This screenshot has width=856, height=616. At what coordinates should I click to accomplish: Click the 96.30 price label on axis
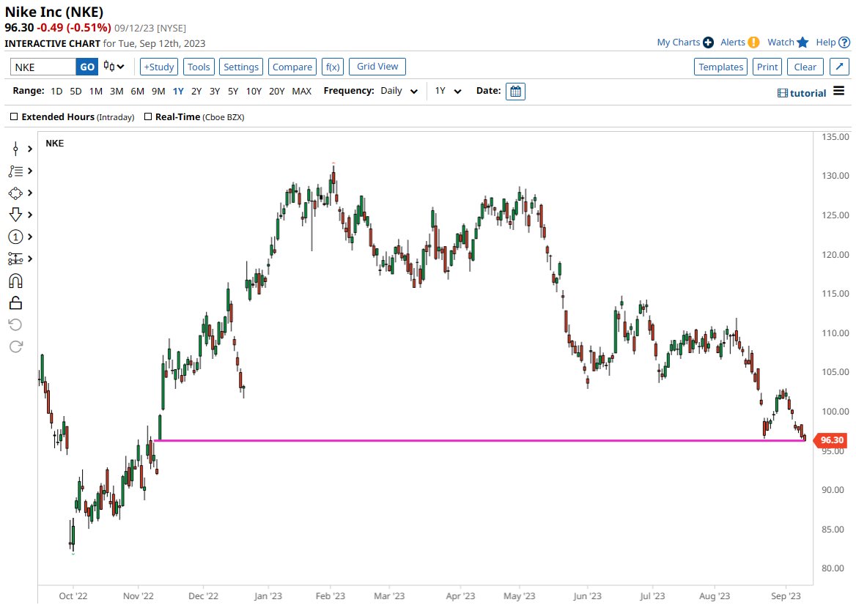[830, 439]
